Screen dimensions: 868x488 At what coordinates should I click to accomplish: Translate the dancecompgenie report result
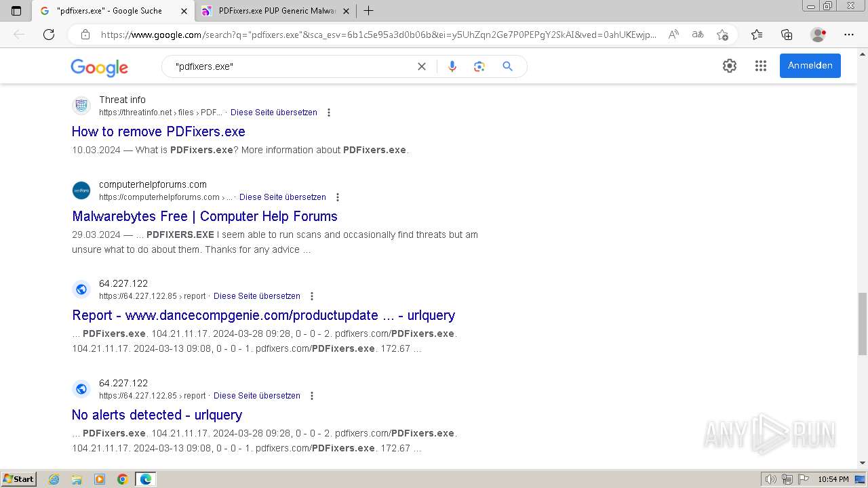pos(257,296)
